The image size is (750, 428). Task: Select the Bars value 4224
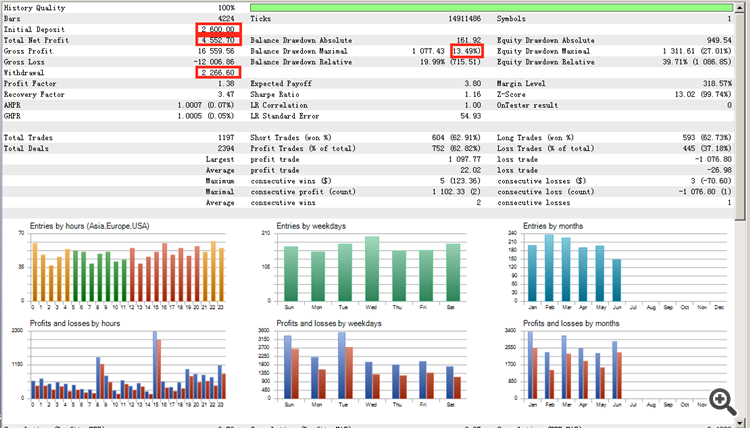click(226, 19)
